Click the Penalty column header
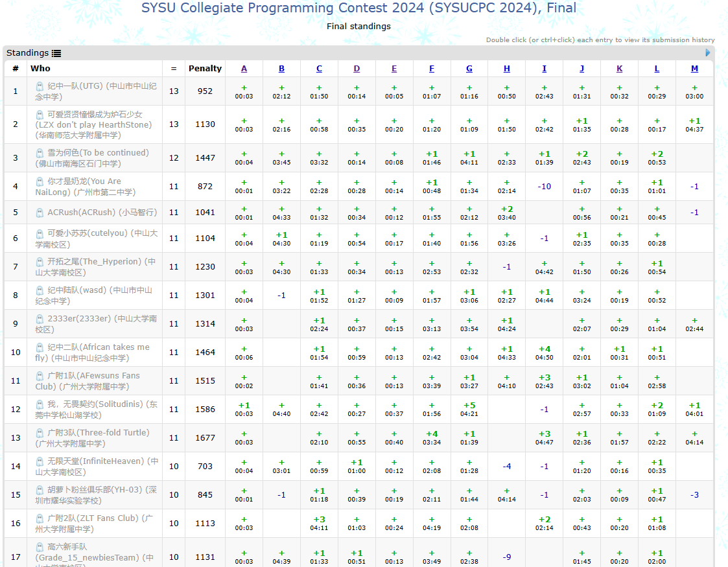728x567 pixels. (x=205, y=68)
